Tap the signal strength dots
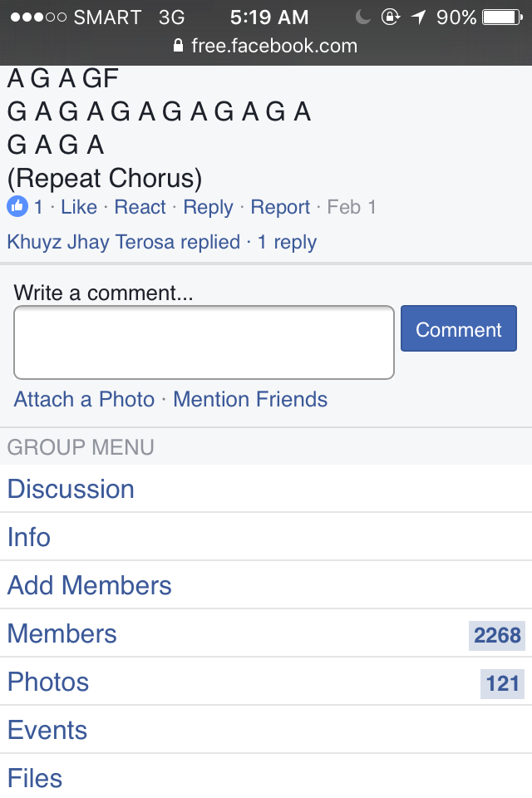532x798 pixels. (39, 17)
